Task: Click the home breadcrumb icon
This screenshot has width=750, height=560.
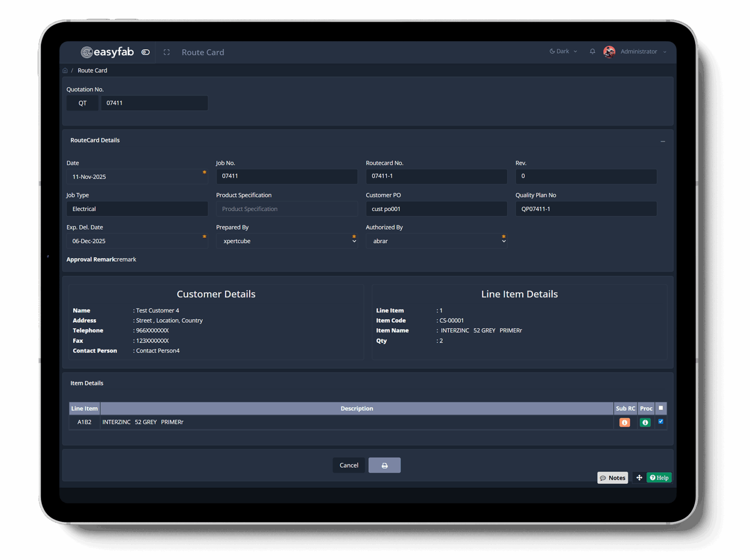Action: click(65, 71)
